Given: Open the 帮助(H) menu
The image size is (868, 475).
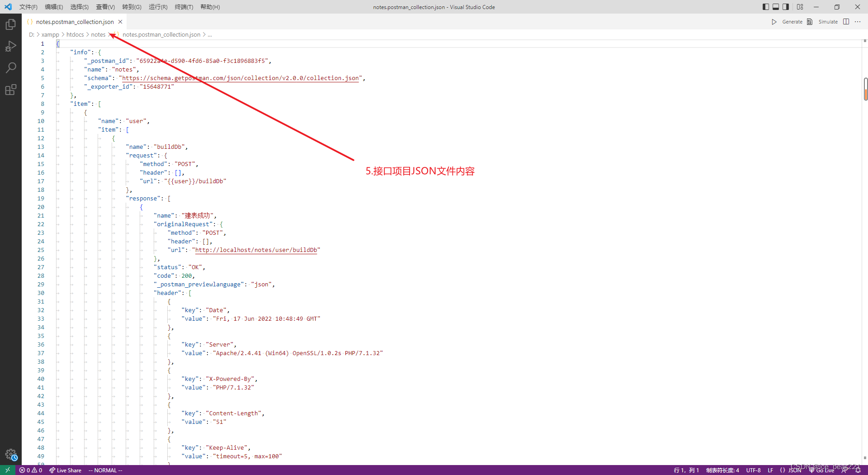Looking at the screenshot, I should tap(210, 7).
